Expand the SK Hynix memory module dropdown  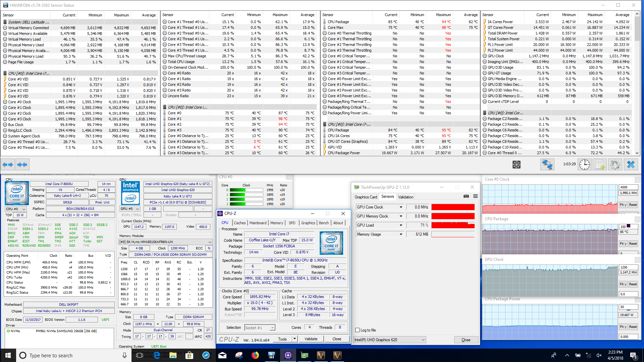pyautogui.click(x=210, y=242)
